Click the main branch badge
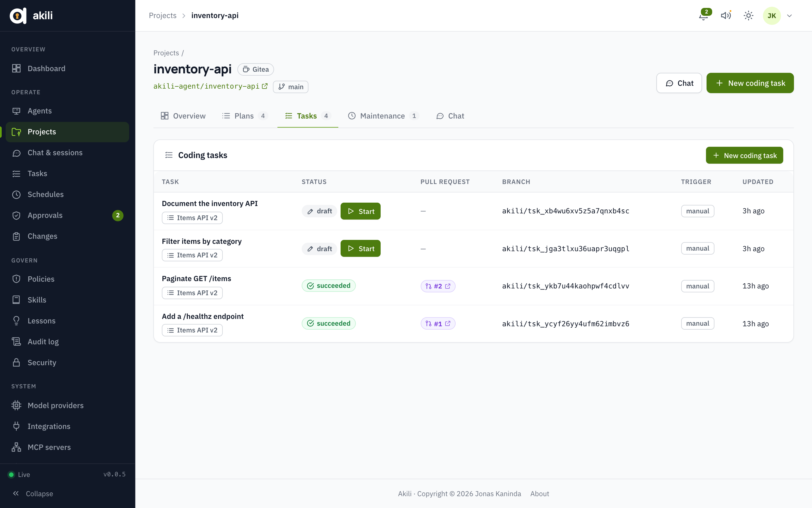This screenshot has height=508, width=812. (291, 87)
